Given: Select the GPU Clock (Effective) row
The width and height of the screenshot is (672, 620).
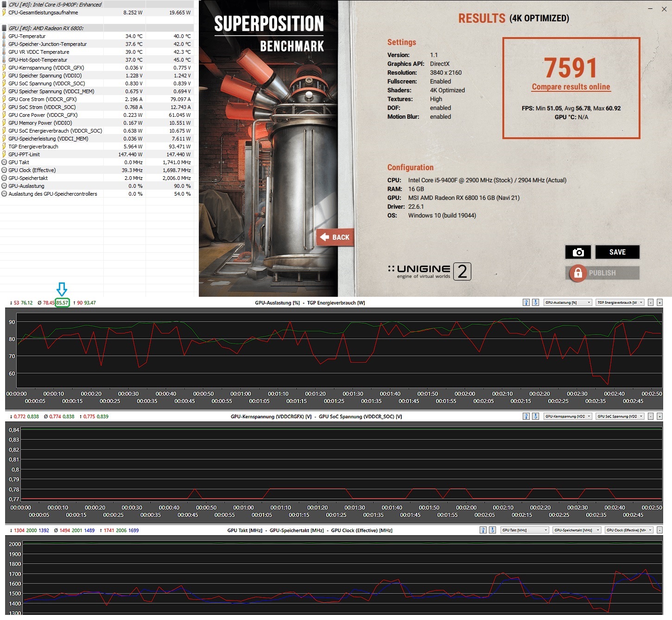Looking at the screenshot, I should coord(97,170).
